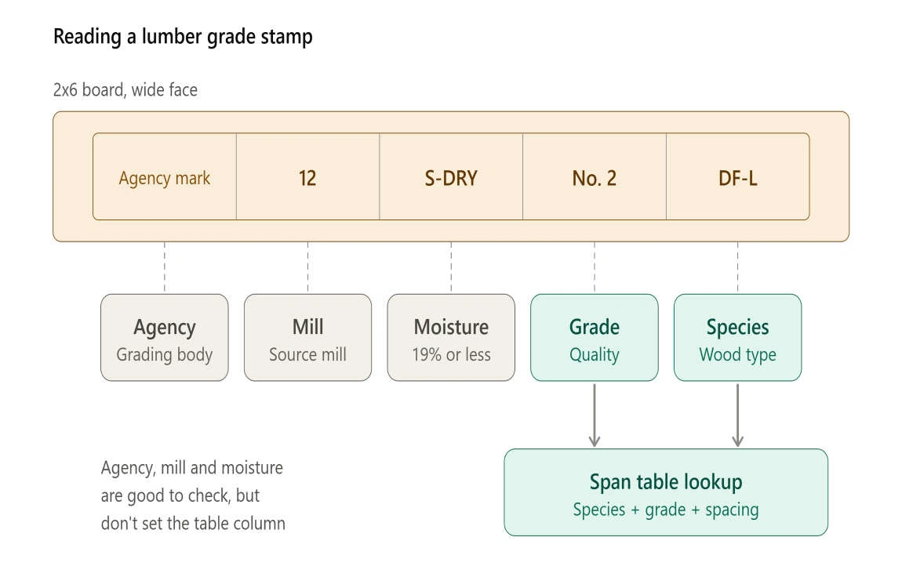
Task: Click the dashed connector above Moisture box
Action: 451,268
